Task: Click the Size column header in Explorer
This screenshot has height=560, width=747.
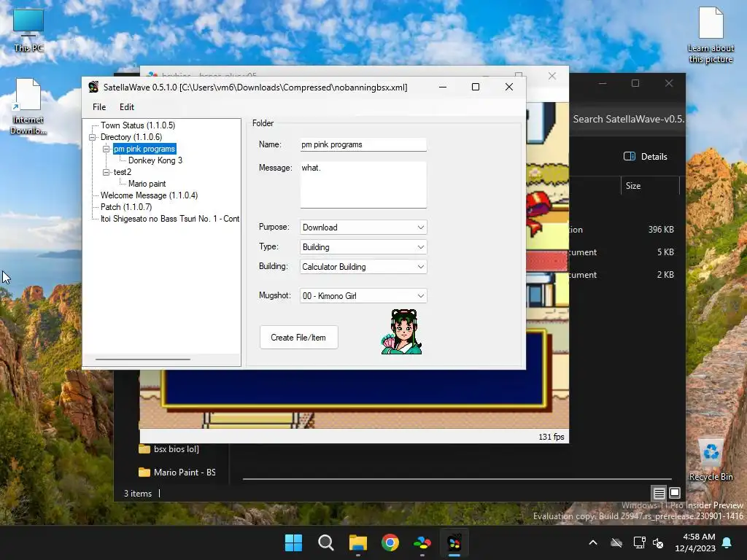Action: coord(633,186)
